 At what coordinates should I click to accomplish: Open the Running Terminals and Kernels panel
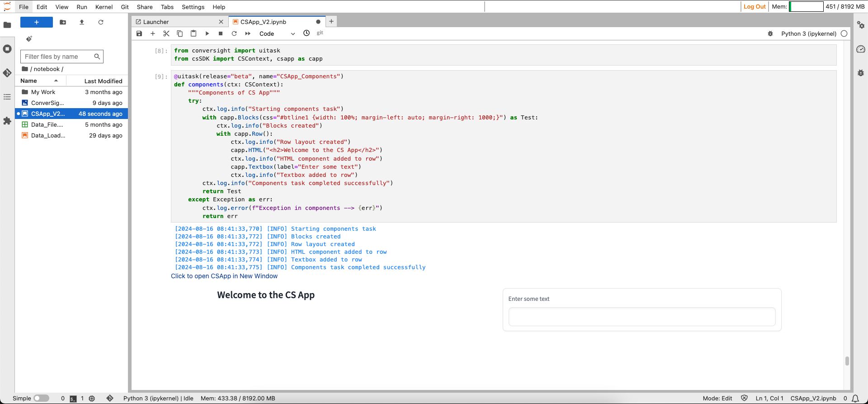pos(7,49)
